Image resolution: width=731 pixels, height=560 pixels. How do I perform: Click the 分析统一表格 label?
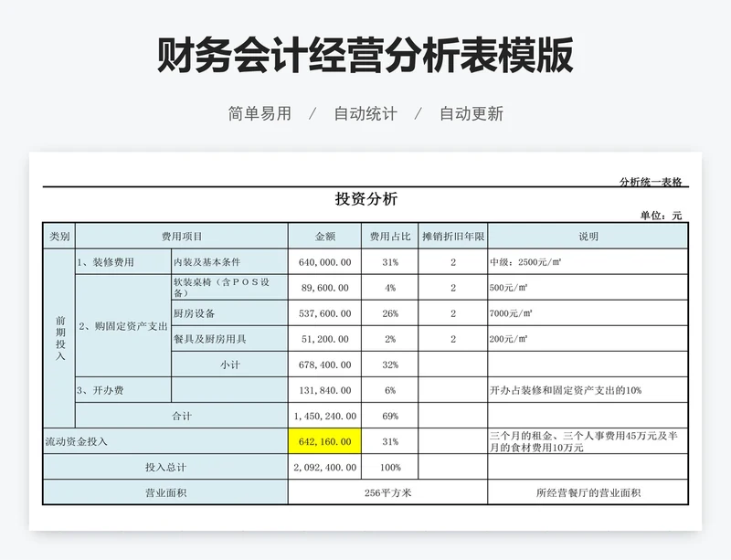click(651, 182)
